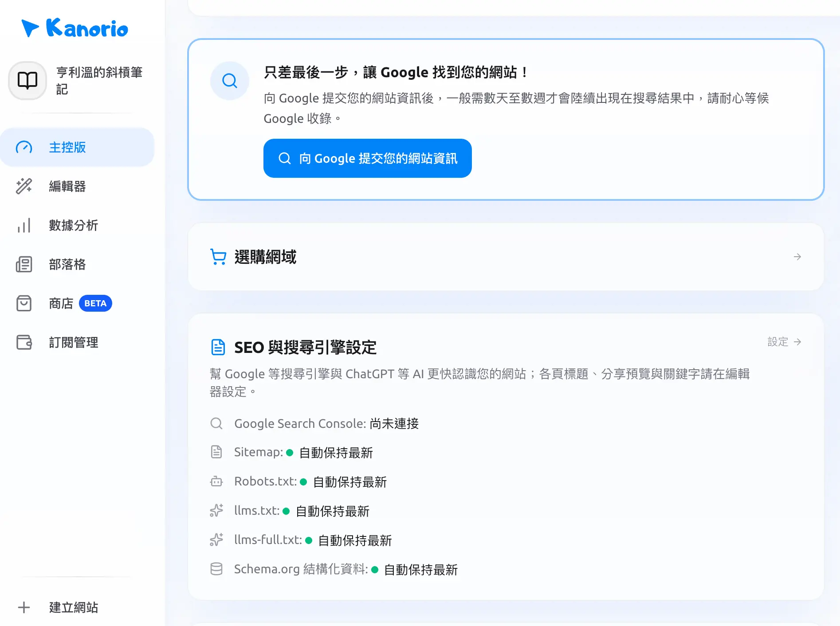Screen dimensions: 840x626
Task: Open the site book icon
Action: tap(27, 81)
